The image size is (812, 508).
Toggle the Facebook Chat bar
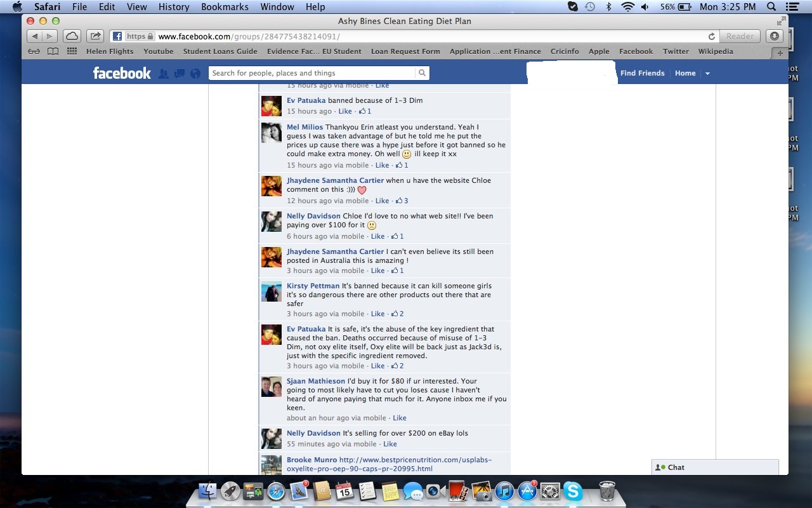[715, 467]
